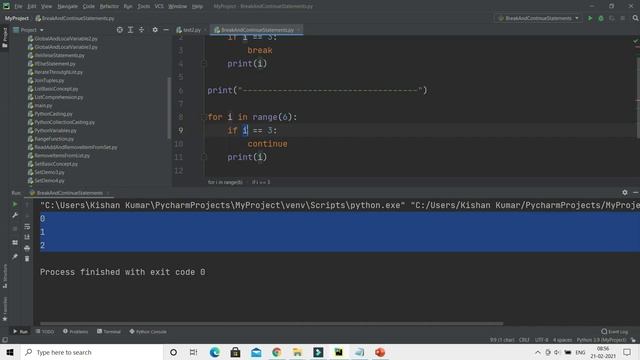The height and width of the screenshot is (360, 640).
Task: Pin the Run tab with the pin icon
Action: [15, 256]
